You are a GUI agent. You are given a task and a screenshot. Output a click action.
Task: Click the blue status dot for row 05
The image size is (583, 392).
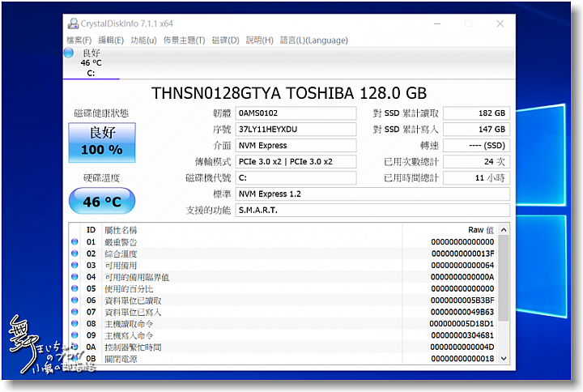pyautogui.click(x=74, y=288)
